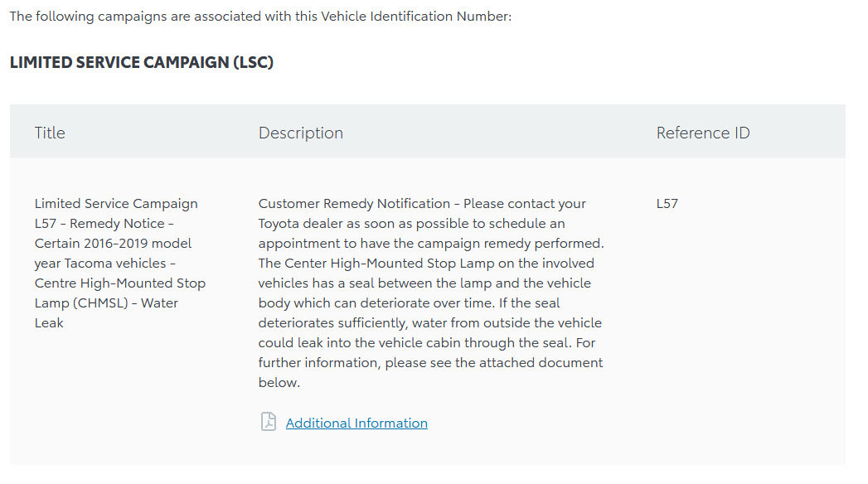The image size is (868, 484).
Task: Click the sentence starting 'The following campaigns are associated'
Action: click(x=261, y=17)
